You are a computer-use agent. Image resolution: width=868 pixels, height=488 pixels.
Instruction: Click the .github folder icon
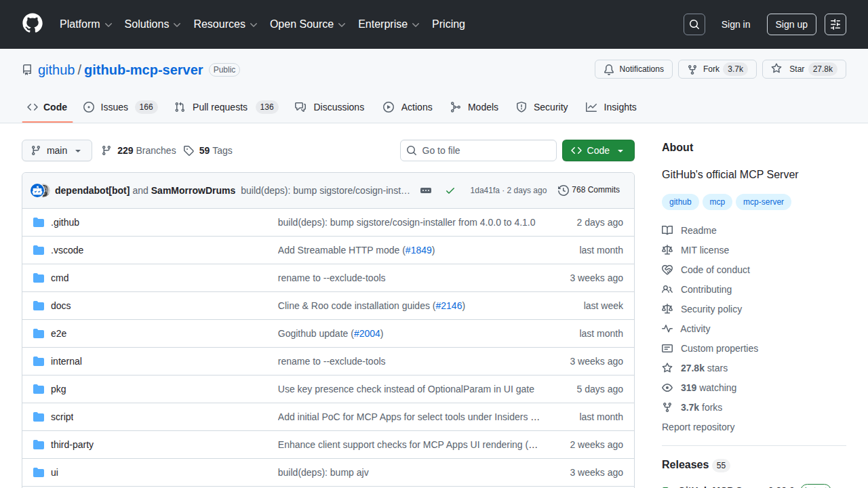[x=39, y=222]
